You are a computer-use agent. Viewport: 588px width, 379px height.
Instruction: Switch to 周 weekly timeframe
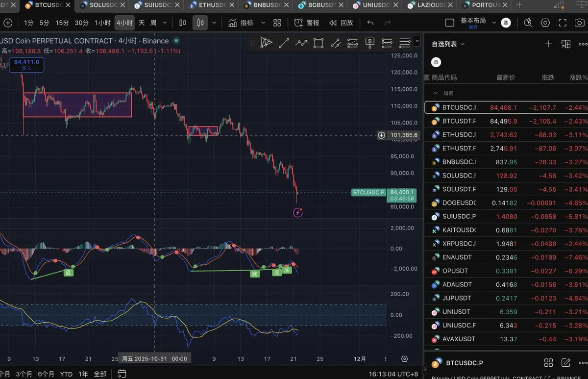[x=153, y=23]
